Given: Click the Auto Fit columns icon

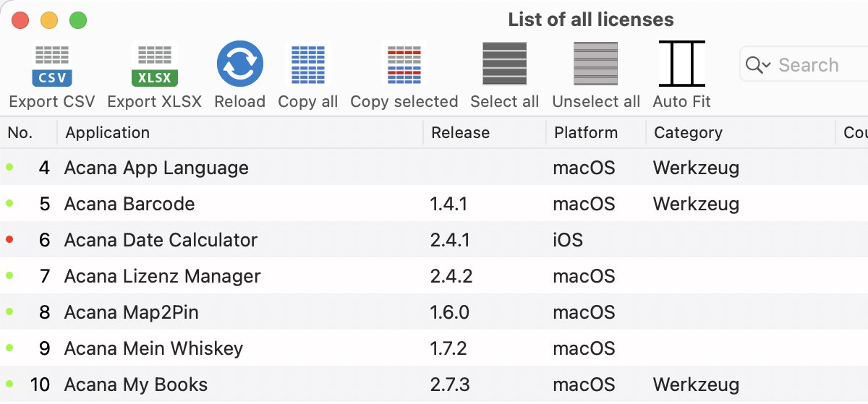Looking at the screenshot, I should 682,64.
